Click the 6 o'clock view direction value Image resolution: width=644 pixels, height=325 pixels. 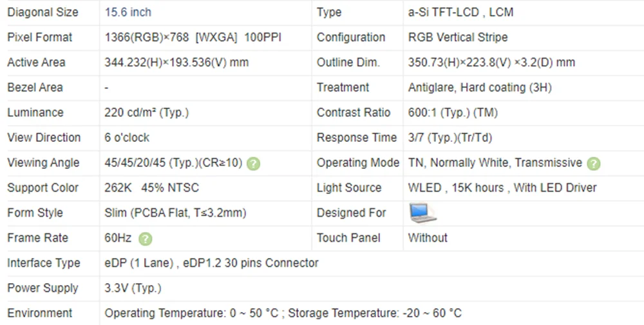127,138
